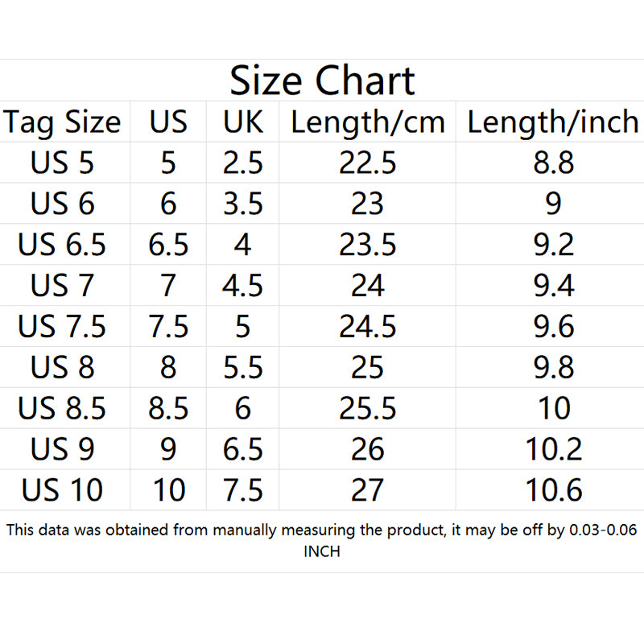
Task: Click the 'Size Chart' title
Action: (322, 80)
